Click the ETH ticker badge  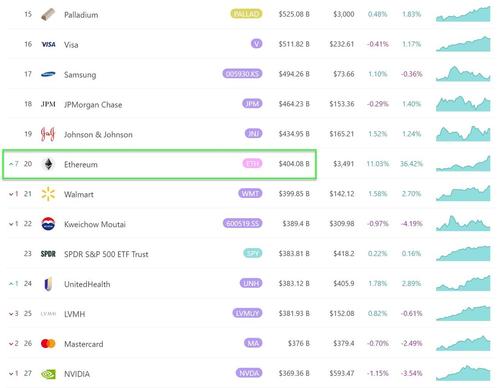[x=252, y=163]
